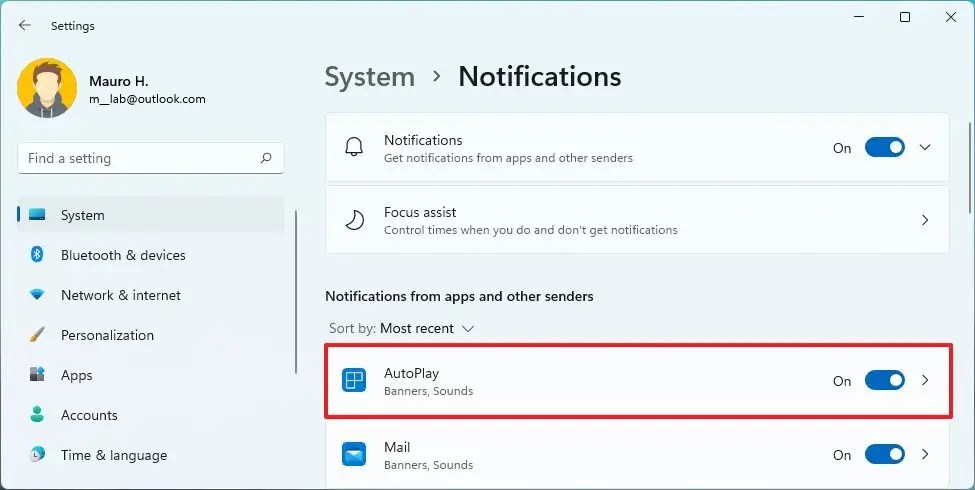Viewport: 975px width, 490px height.
Task: Click the Network wifi icon in sidebar
Action: 37,295
